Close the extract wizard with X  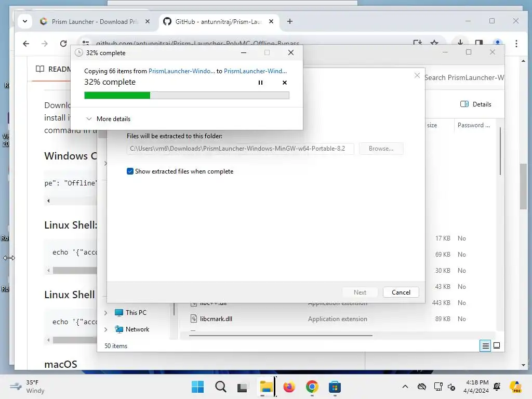(x=417, y=75)
